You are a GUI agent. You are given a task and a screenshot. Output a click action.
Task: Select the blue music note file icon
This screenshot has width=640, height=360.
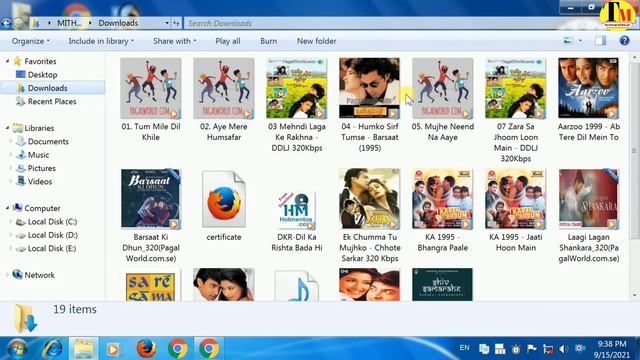297,286
